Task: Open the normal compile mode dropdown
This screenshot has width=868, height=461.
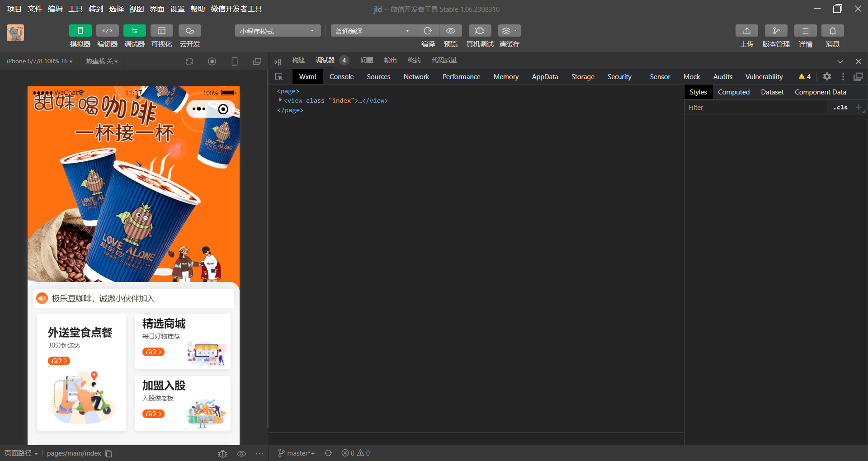Action: coord(373,31)
